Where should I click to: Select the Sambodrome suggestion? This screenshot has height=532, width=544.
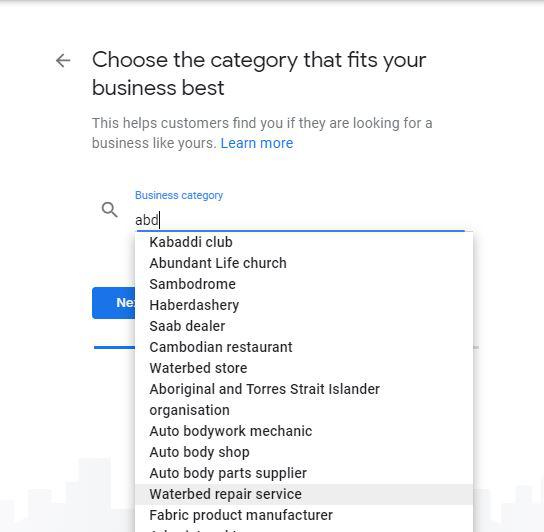(x=304, y=284)
